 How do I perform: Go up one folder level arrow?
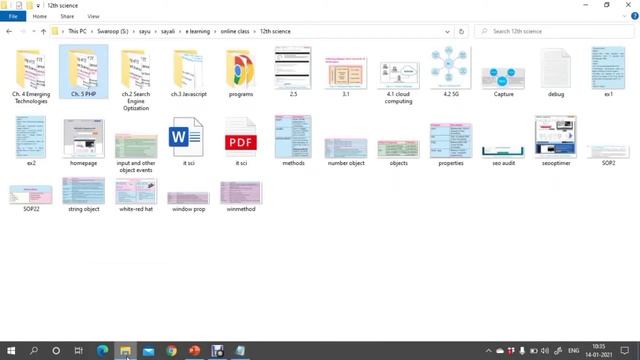pos(43,31)
